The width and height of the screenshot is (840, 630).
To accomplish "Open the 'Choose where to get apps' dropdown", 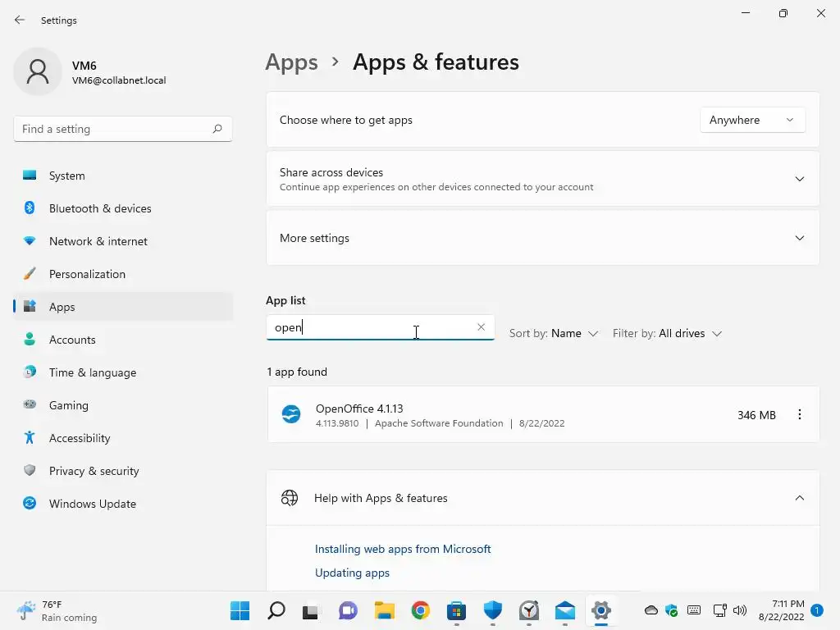I will [752, 120].
